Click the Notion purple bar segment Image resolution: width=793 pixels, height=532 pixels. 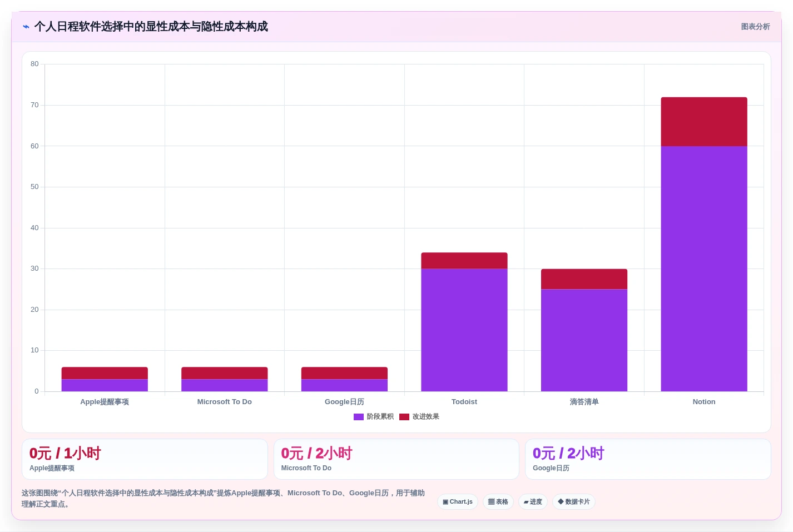[704, 269]
